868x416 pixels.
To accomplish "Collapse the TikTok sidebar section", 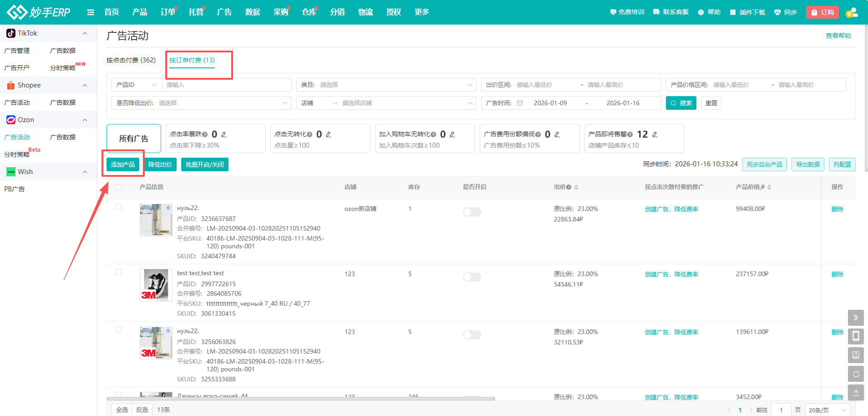I will [x=85, y=33].
